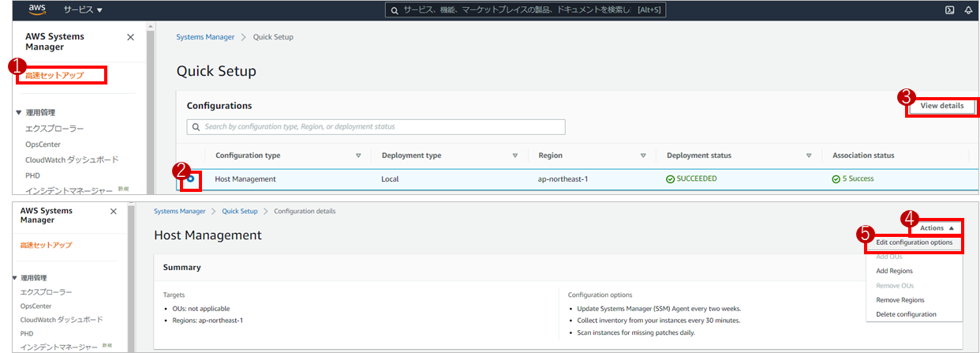This screenshot has height=353, width=980.
Task: Click Systems Manager breadcrumb on the Host Management page
Action: click(x=180, y=212)
